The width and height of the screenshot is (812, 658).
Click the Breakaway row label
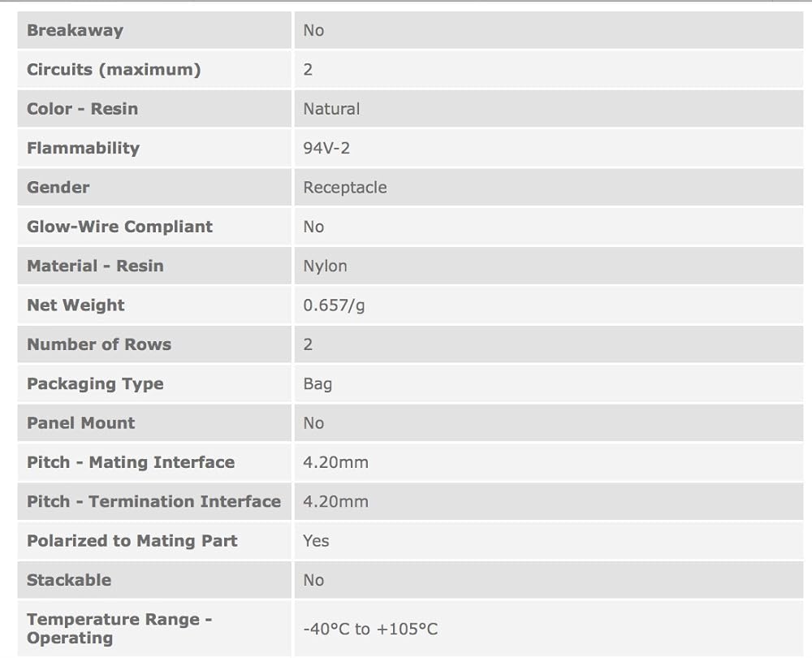click(75, 31)
